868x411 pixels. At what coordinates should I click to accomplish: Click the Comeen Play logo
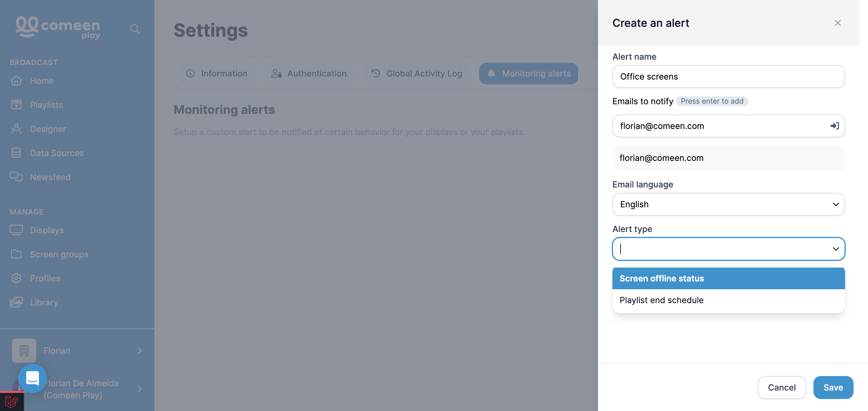pyautogui.click(x=58, y=28)
